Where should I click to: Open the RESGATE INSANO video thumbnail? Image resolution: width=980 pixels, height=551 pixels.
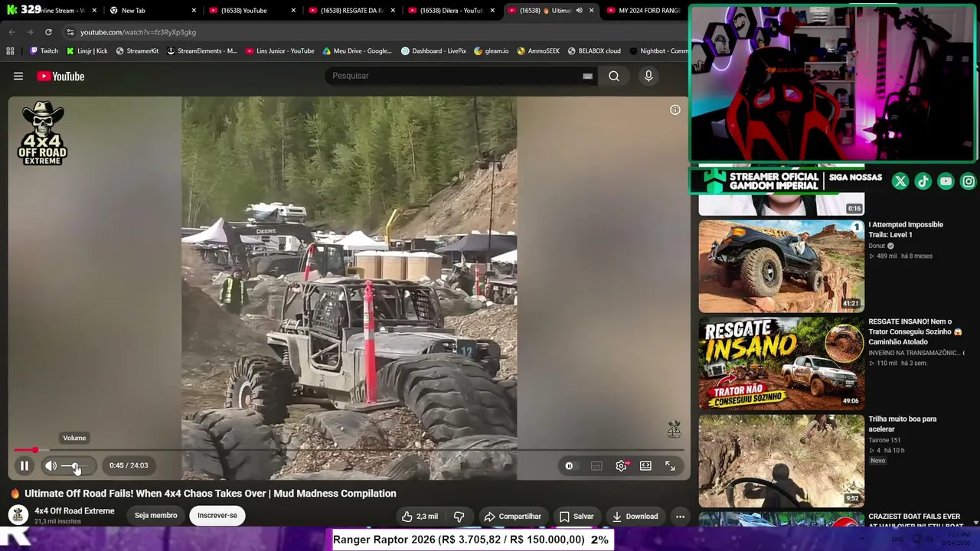[781, 364]
